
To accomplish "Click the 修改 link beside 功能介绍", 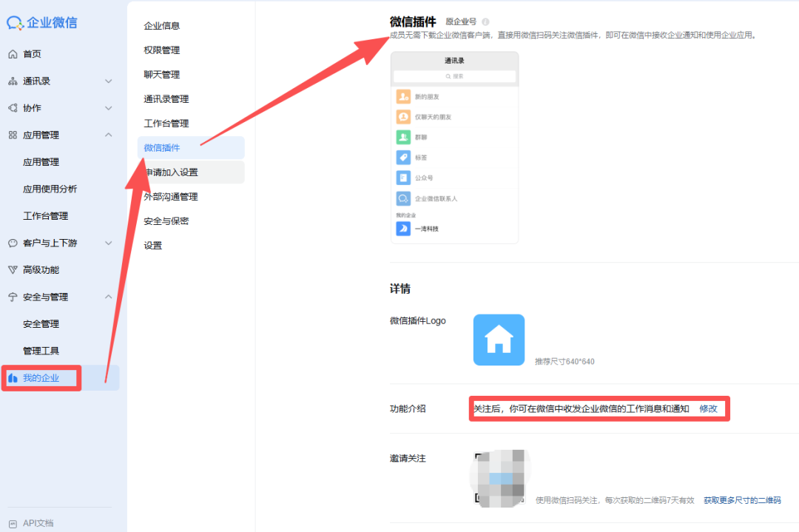I will [708, 408].
